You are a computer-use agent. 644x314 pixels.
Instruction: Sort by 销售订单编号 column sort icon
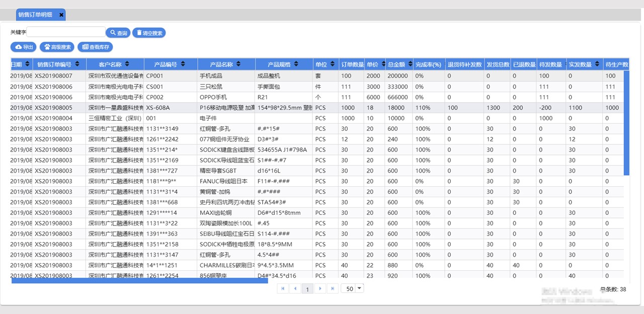click(x=76, y=64)
